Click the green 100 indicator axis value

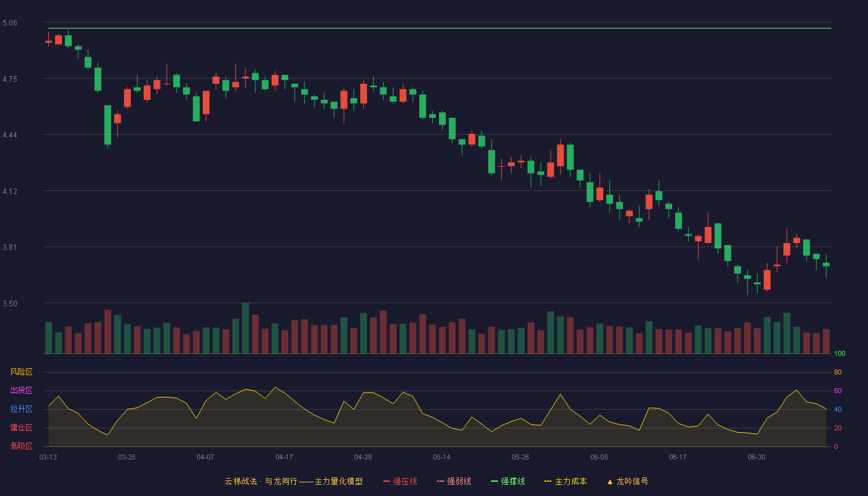839,354
